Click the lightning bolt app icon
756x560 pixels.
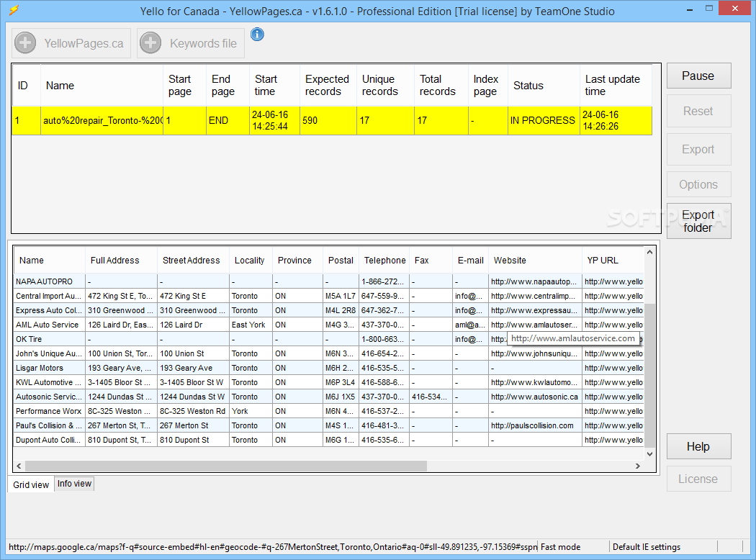pos(14,10)
